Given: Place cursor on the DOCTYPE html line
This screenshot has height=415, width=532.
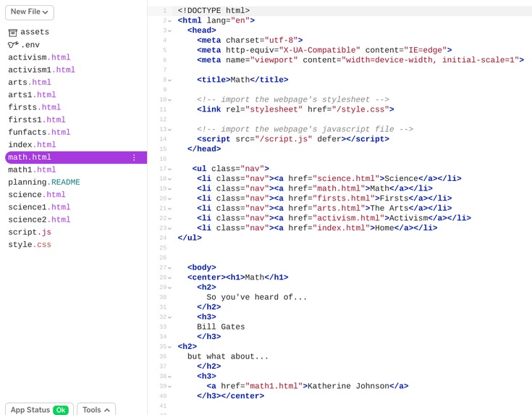Looking at the screenshot, I should click(x=214, y=11).
